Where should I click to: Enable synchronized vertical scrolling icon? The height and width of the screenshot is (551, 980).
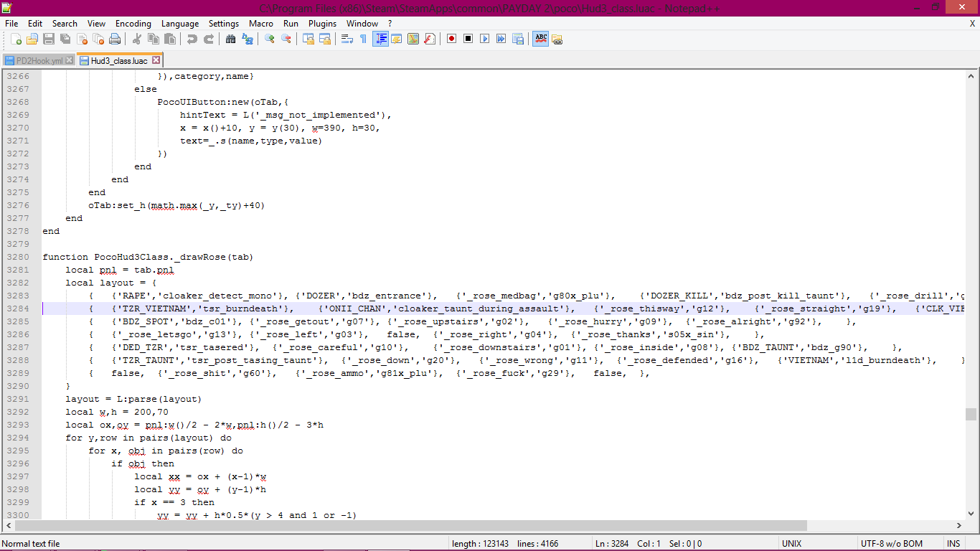(308, 39)
